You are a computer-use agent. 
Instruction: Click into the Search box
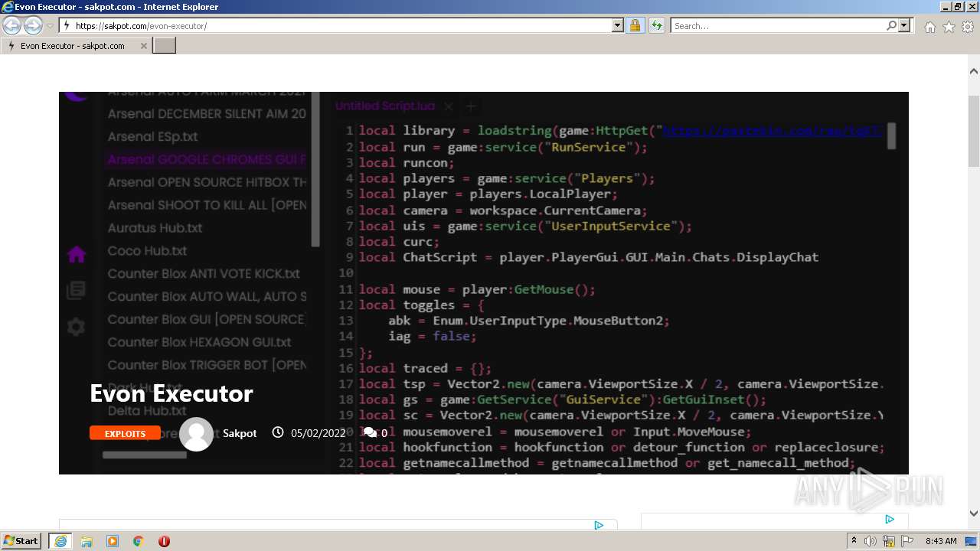(x=777, y=26)
